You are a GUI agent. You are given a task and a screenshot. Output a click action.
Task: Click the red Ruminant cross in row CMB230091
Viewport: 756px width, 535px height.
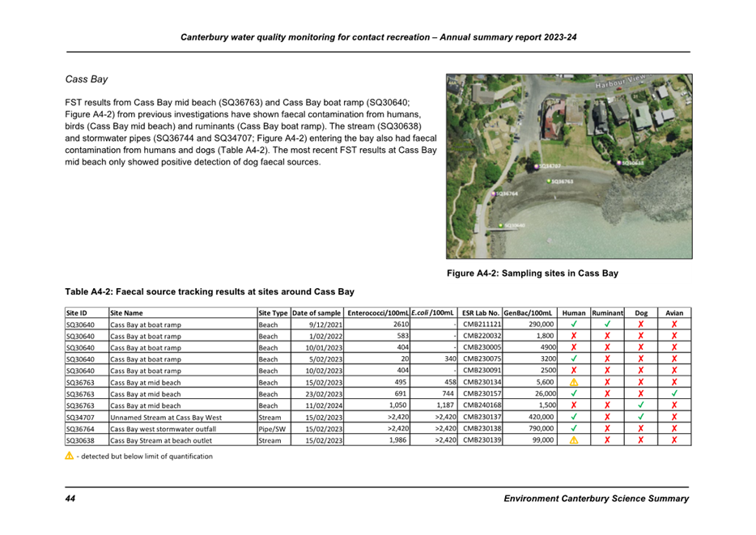point(608,371)
